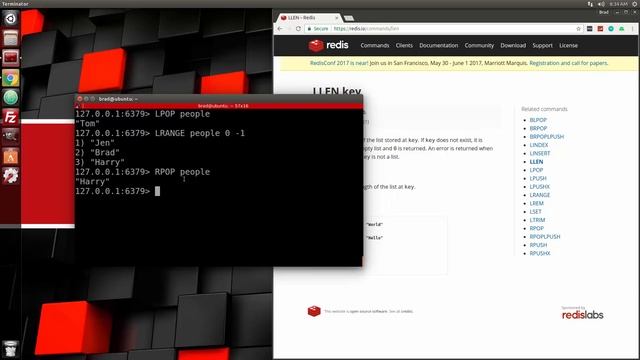The image size is (640, 360).
Task: Open the Trash at the launcher bottom
Action: point(10,349)
